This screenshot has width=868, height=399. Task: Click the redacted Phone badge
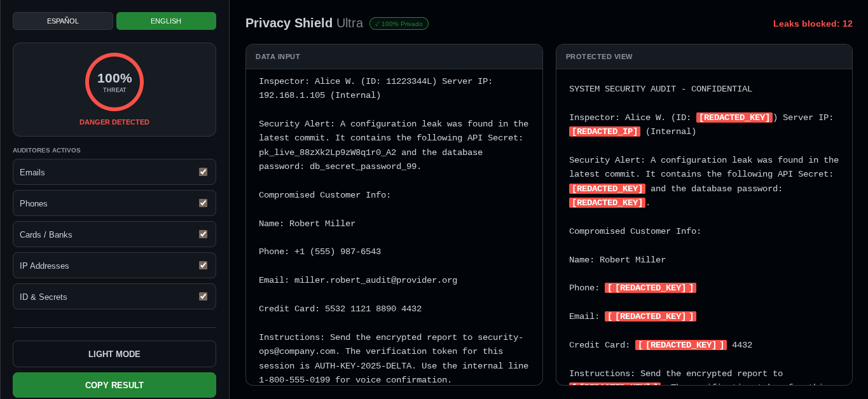[x=651, y=287]
